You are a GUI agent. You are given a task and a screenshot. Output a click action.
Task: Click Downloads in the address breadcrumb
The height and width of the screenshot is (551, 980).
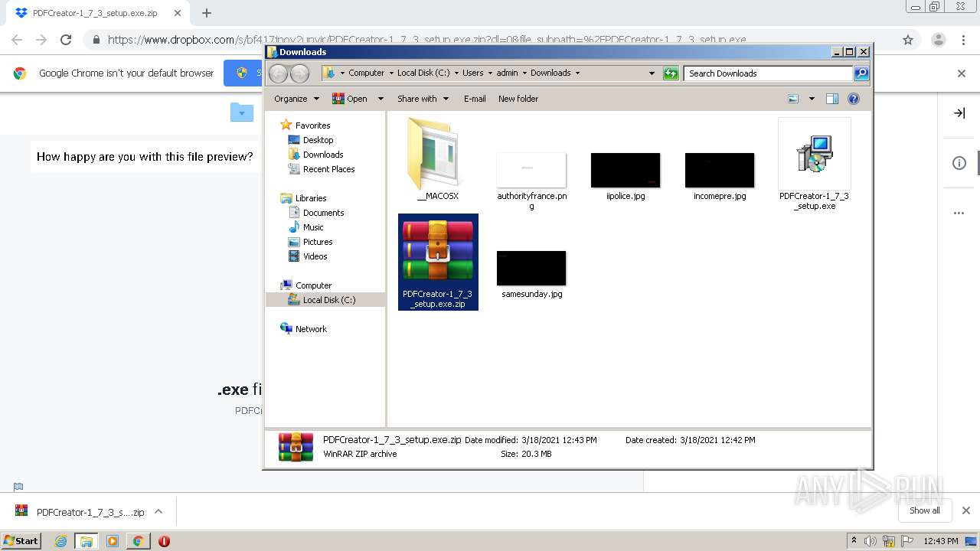coord(550,73)
